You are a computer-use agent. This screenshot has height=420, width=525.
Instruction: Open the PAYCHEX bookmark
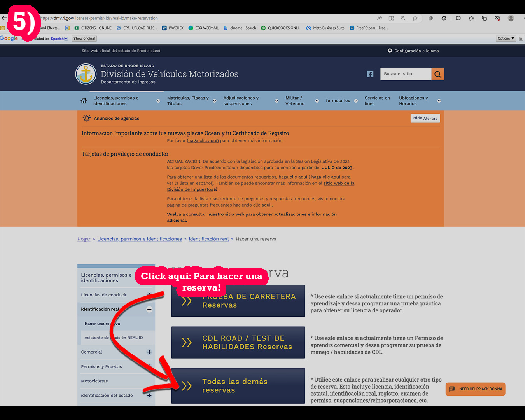tap(173, 28)
